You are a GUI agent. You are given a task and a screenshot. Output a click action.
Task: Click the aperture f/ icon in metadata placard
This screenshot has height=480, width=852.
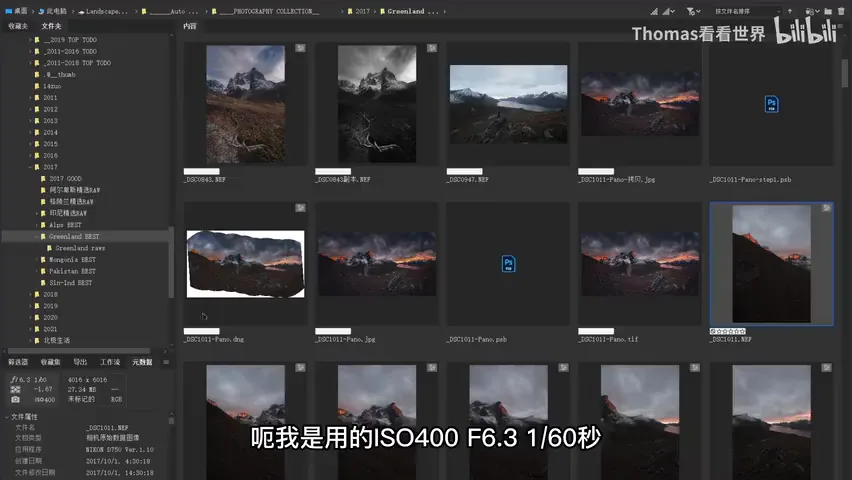[14, 379]
